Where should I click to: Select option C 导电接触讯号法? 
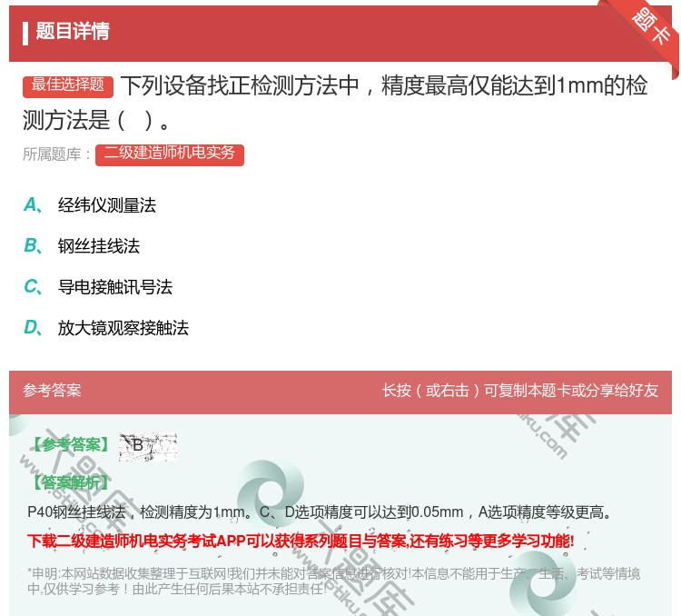[x=98, y=287]
